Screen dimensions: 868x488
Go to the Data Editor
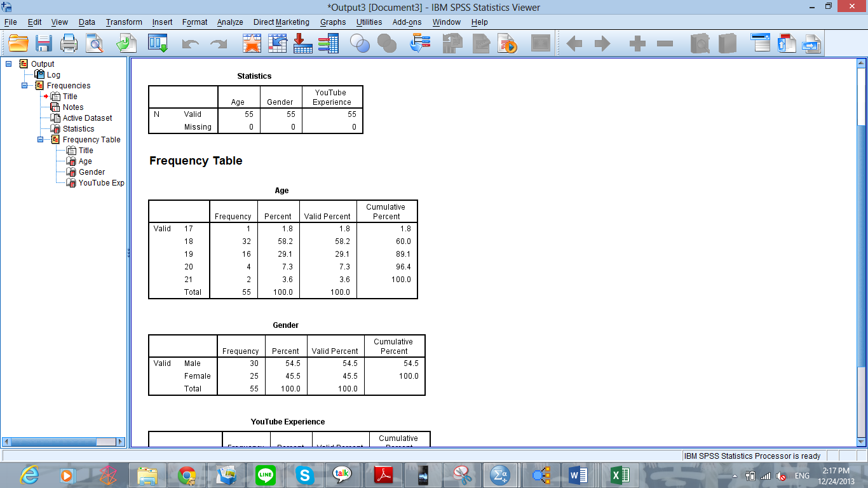pyautogui.click(x=251, y=43)
